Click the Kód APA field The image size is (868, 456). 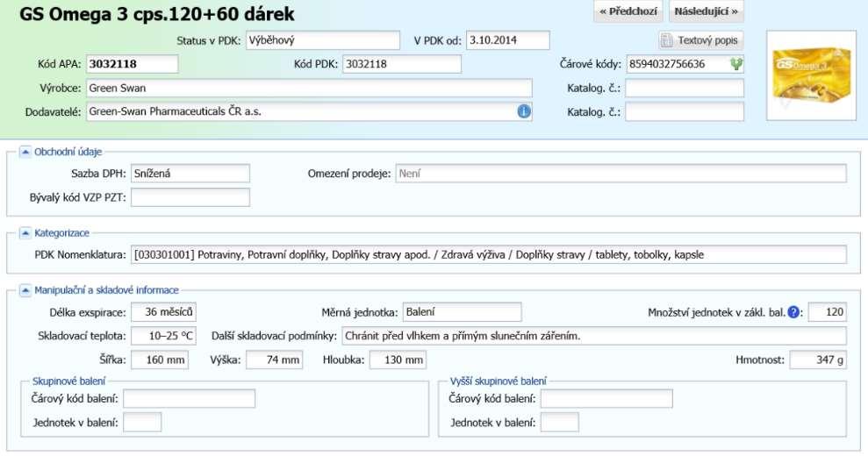pyautogui.click(x=132, y=64)
